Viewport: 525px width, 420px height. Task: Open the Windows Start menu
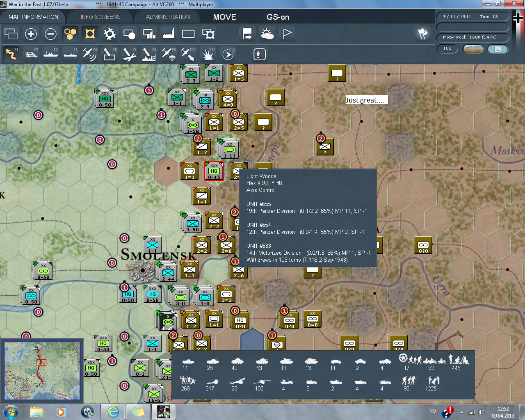[x=11, y=411]
